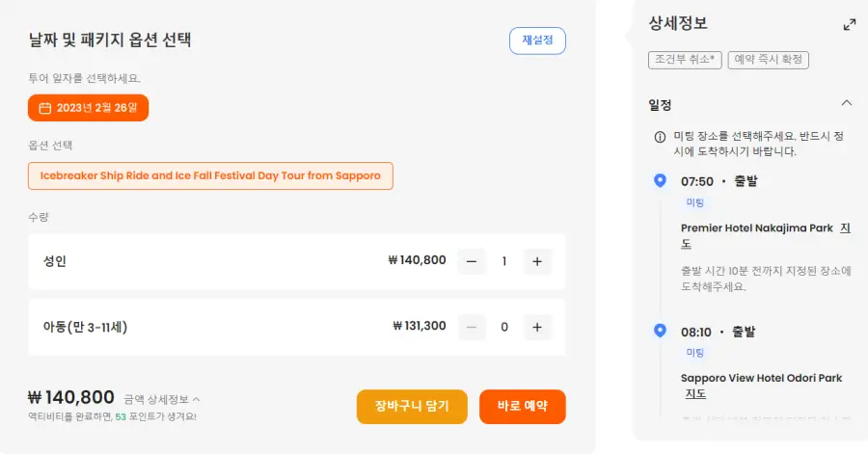Click the info icon beside meeting notice

tap(660, 137)
